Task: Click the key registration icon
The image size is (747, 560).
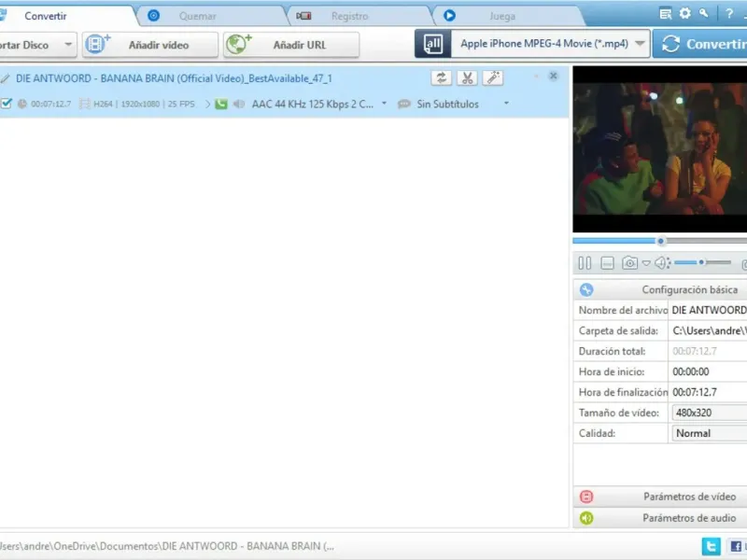Action: [x=704, y=13]
